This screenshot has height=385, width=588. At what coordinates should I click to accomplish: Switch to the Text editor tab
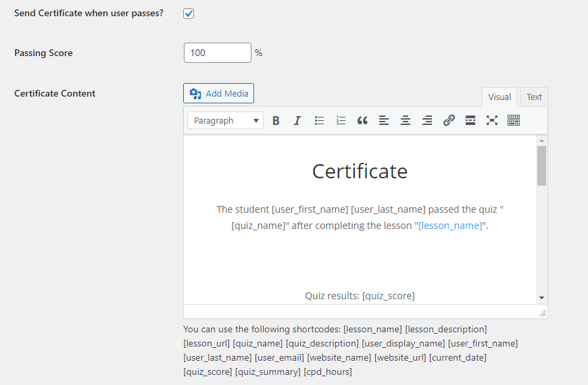pos(534,97)
